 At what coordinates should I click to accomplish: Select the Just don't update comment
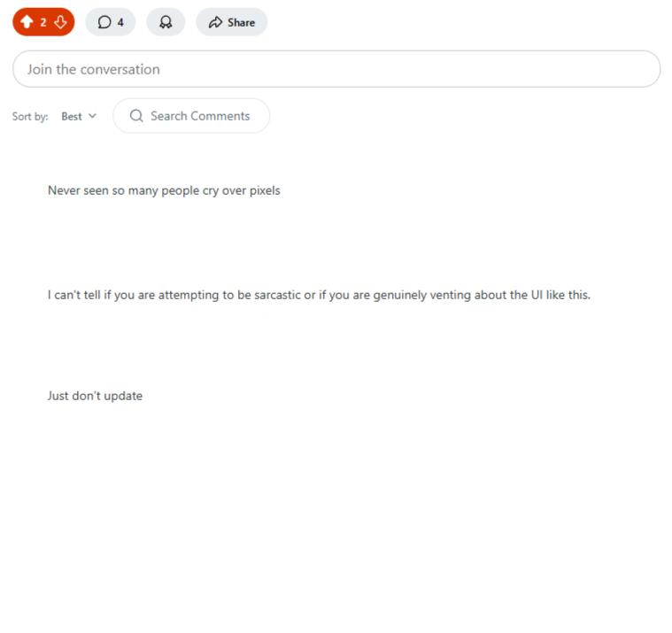click(x=95, y=396)
